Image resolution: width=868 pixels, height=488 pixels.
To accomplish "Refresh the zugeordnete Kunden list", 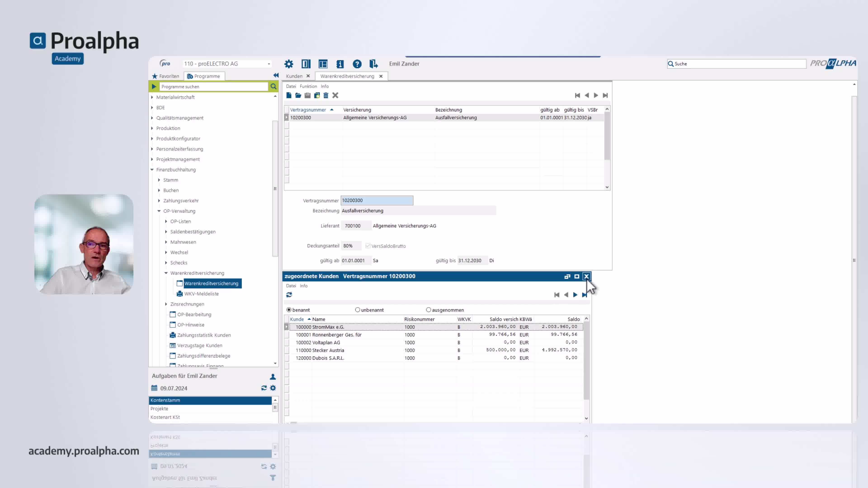I will (x=289, y=295).
